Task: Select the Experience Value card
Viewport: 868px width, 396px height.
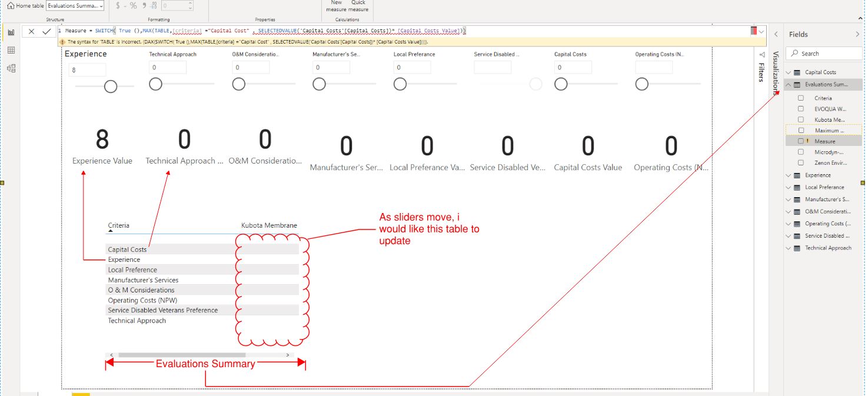Action: (x=102, y=147)
